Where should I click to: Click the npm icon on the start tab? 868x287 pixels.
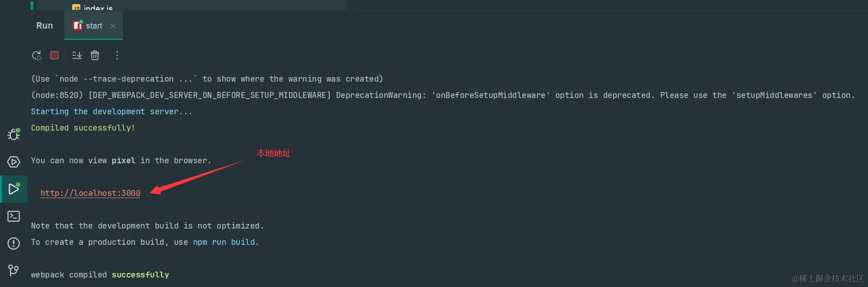[x=77, y=25]
